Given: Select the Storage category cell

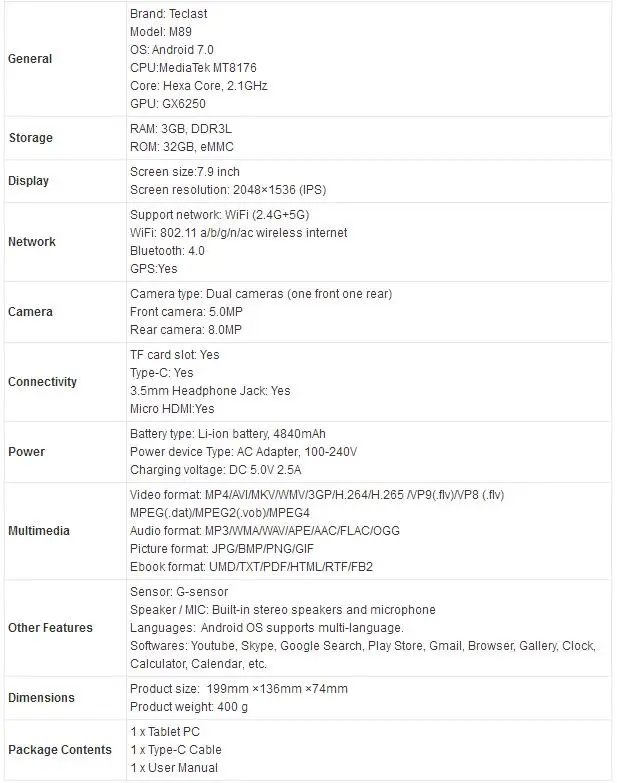Looking at the screenshot, I should pos(30,138).
